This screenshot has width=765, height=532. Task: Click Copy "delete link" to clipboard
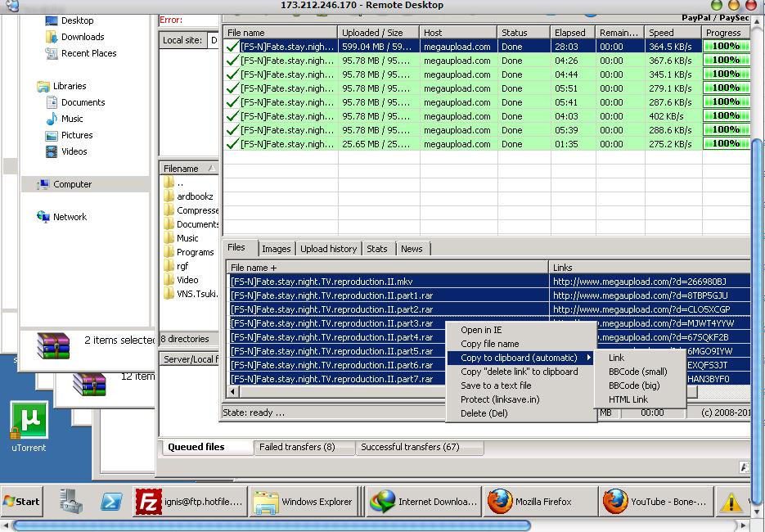coord(521,372)
